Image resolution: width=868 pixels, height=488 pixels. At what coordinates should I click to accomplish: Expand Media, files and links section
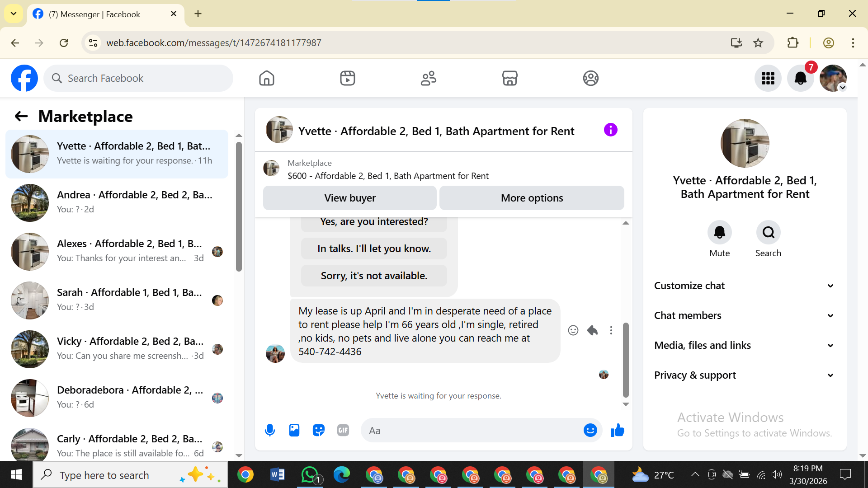click(745, 345)
